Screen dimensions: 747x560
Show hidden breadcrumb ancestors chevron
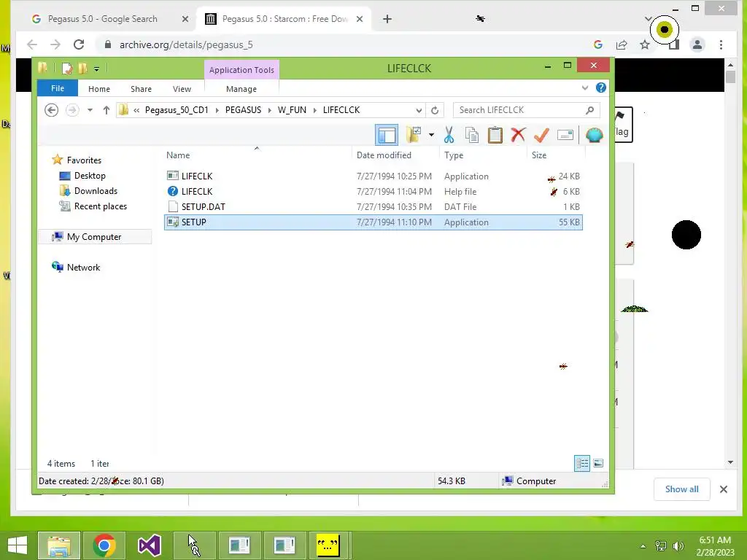(136, 110)
